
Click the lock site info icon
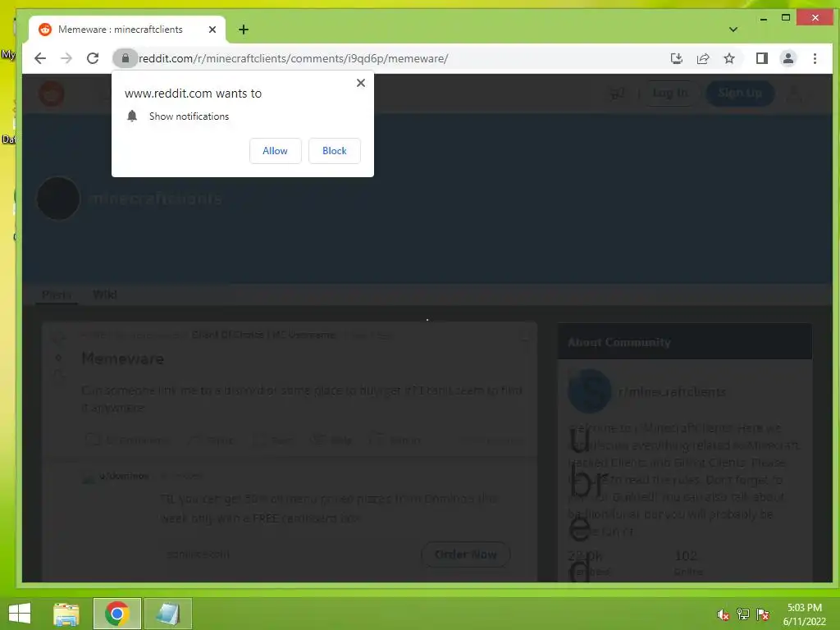tap(126, 58)
